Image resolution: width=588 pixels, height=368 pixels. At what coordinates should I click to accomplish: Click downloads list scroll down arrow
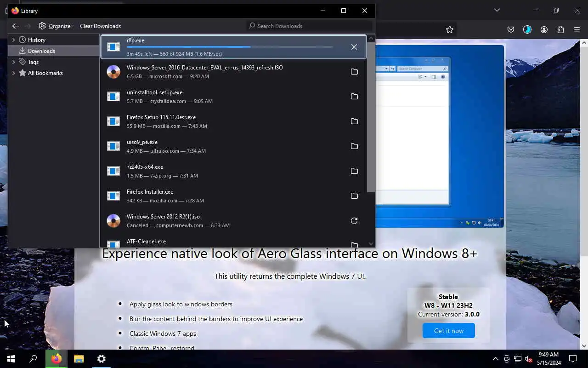[371, 244]
